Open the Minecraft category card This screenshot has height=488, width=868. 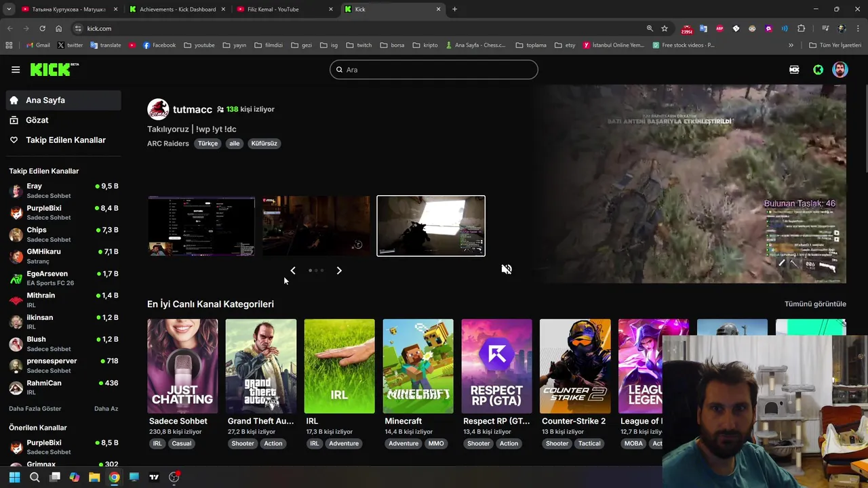[418, 366]
